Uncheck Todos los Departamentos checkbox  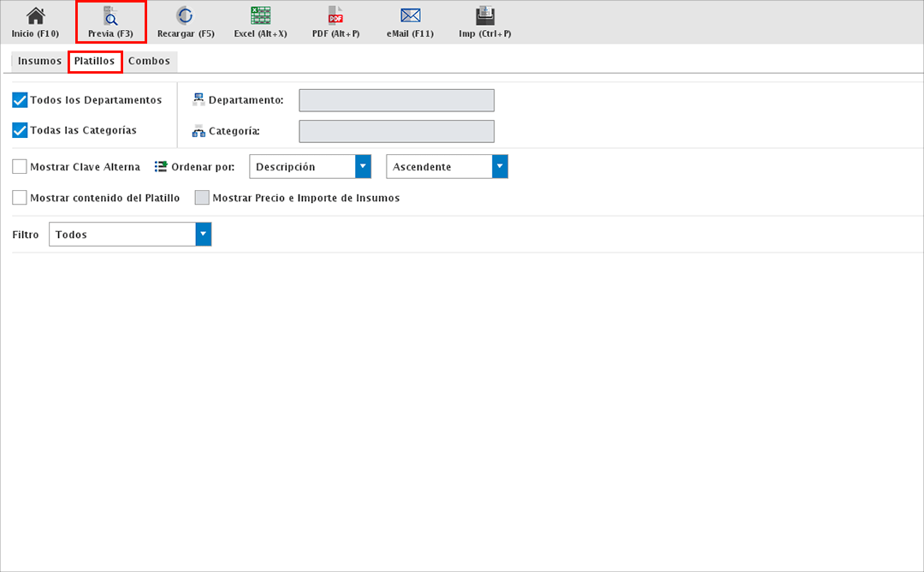click(21, 100)
